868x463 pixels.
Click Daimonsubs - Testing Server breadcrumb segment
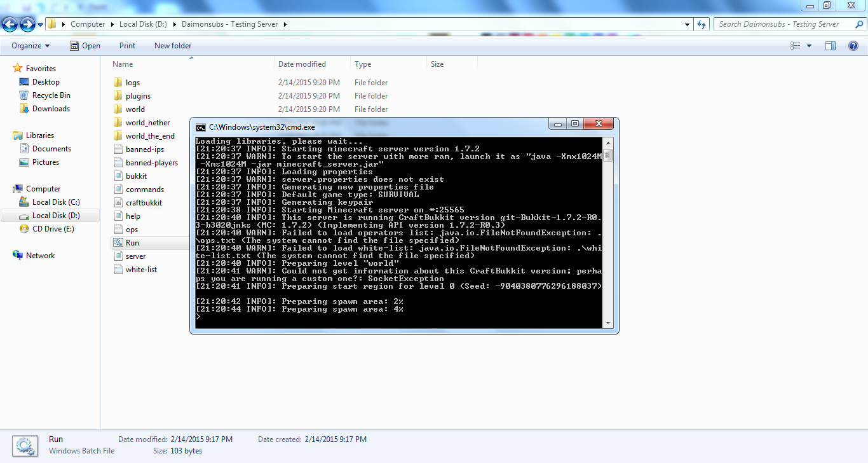pyautogui.click(x=229, y=24)
